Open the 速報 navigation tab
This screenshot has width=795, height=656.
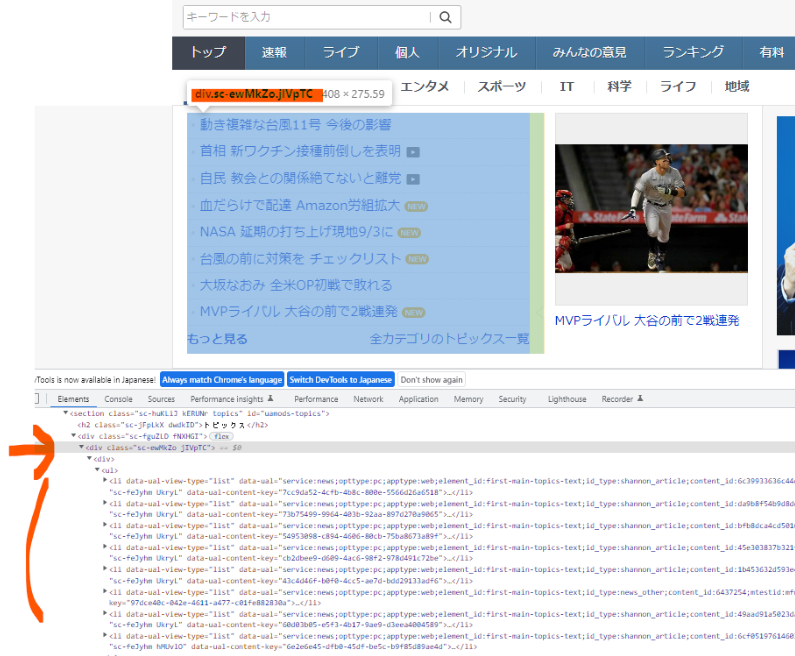(x=274, y=53)
